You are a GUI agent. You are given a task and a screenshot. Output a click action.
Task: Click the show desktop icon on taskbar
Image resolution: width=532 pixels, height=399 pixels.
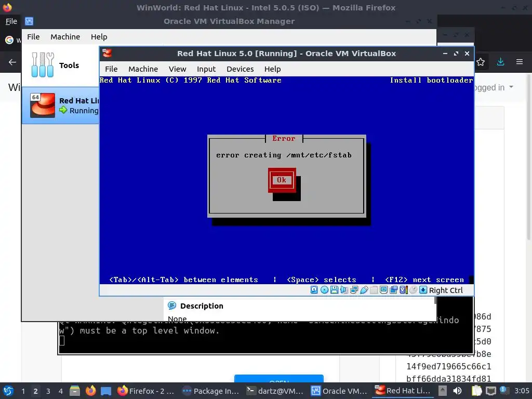[x=106, y=391]
